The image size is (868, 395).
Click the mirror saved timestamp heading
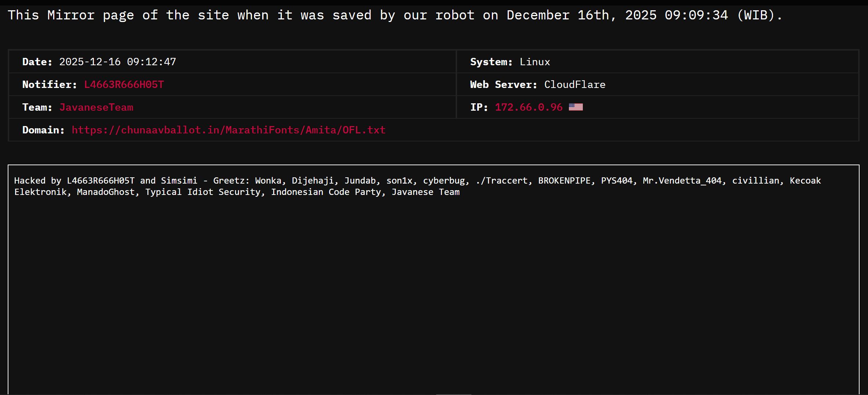395,15
